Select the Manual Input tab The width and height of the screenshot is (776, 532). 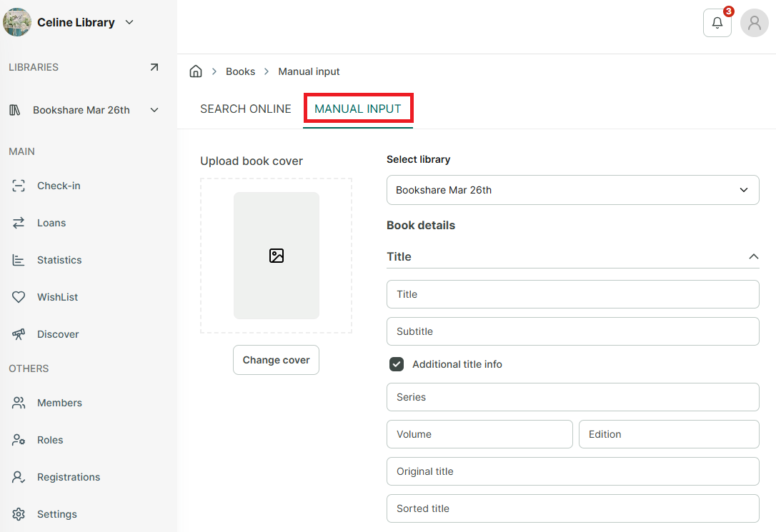[x=358, y=109]
